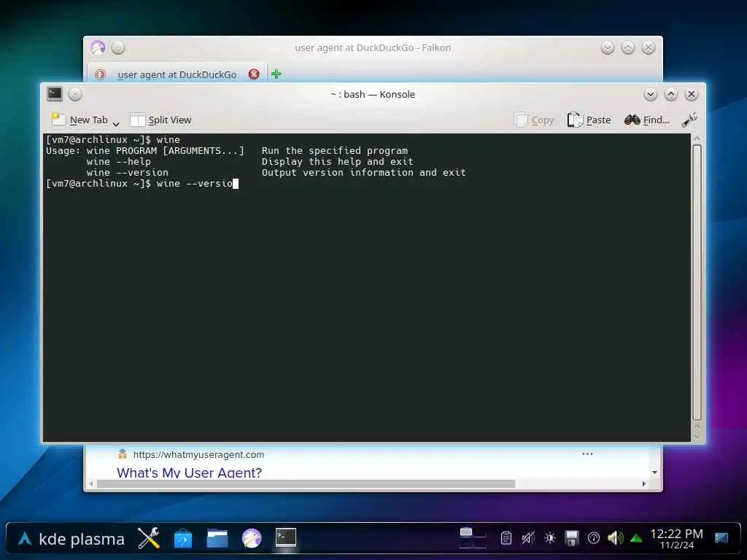Viewport: 747px width, 560px height.
Task: Open the Find binoculars tool
Action: [647, 120]
